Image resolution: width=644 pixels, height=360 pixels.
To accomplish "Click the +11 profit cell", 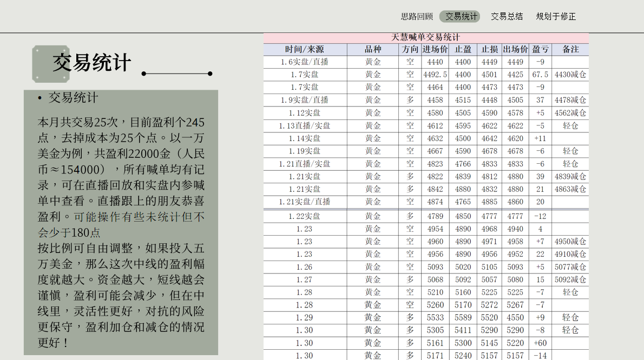I will [540, 138].
